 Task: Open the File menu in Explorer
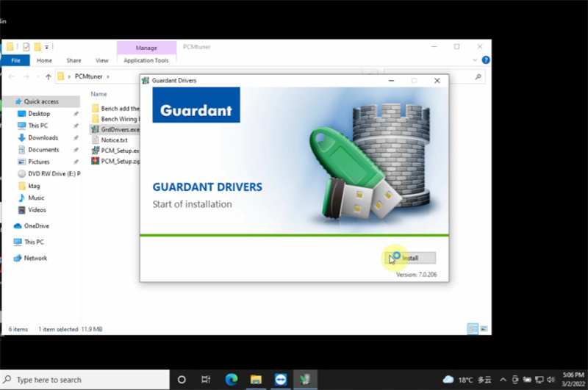tap(15, 60)
